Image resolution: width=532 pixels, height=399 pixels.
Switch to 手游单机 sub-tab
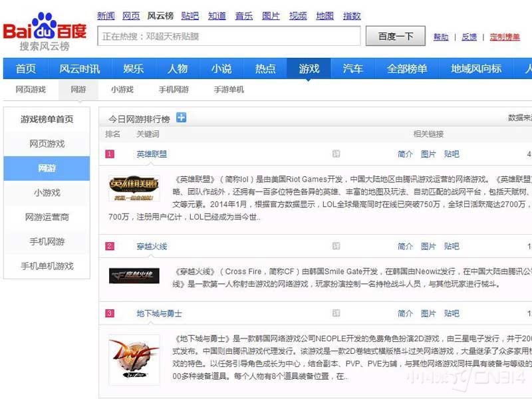tap(229, 90)
